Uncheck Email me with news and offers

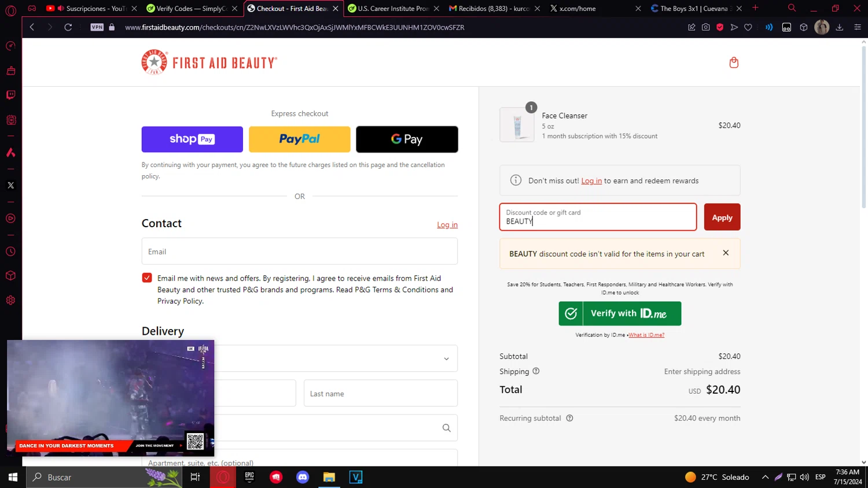click(147, 278)
